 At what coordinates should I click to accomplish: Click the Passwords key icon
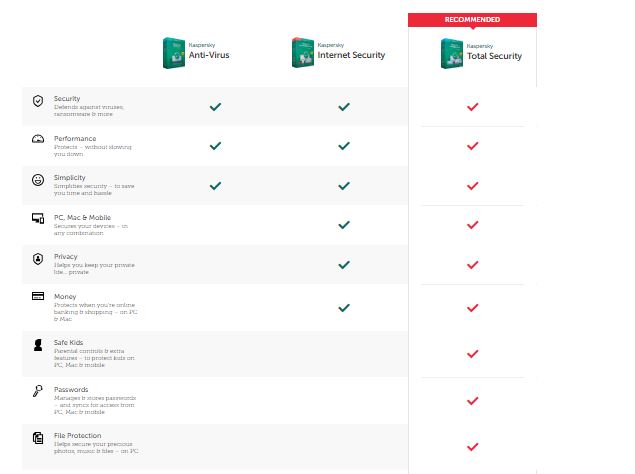38,391
